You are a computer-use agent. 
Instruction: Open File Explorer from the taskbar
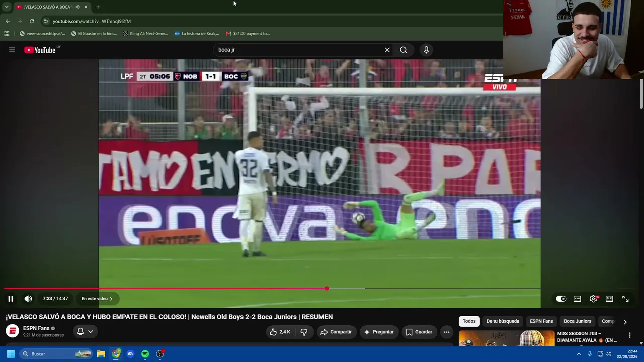click(x=101, y=354)
